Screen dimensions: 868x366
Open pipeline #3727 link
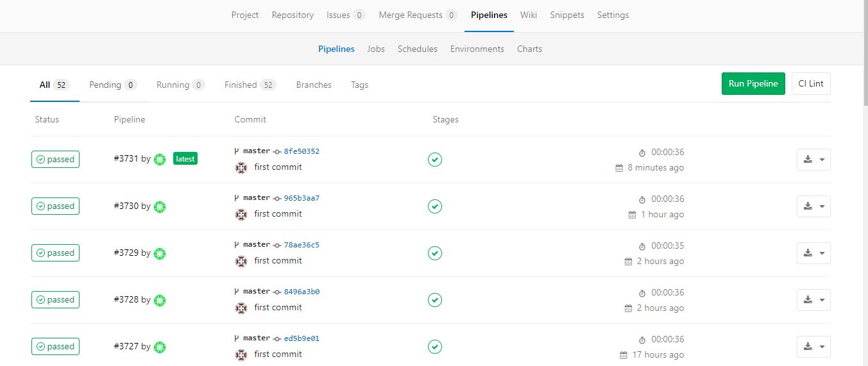click(126, 346)
